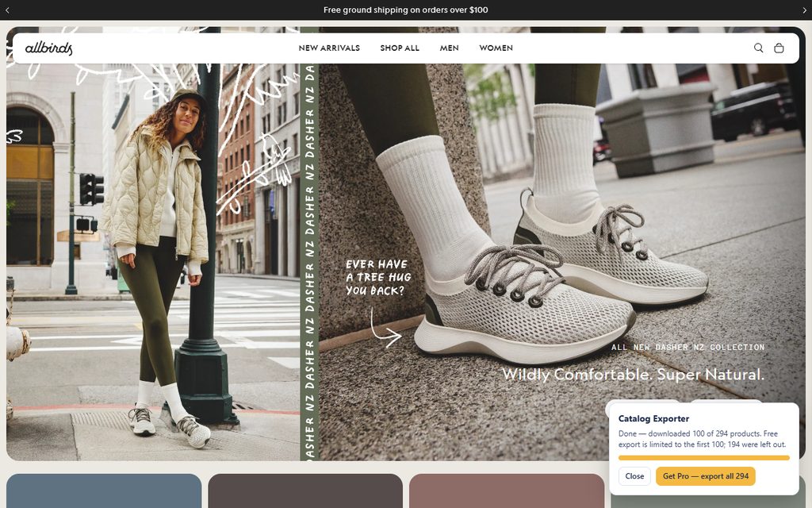Open the search icon in the header
Screen dimensions: 812x508
[x=758, y=48]
